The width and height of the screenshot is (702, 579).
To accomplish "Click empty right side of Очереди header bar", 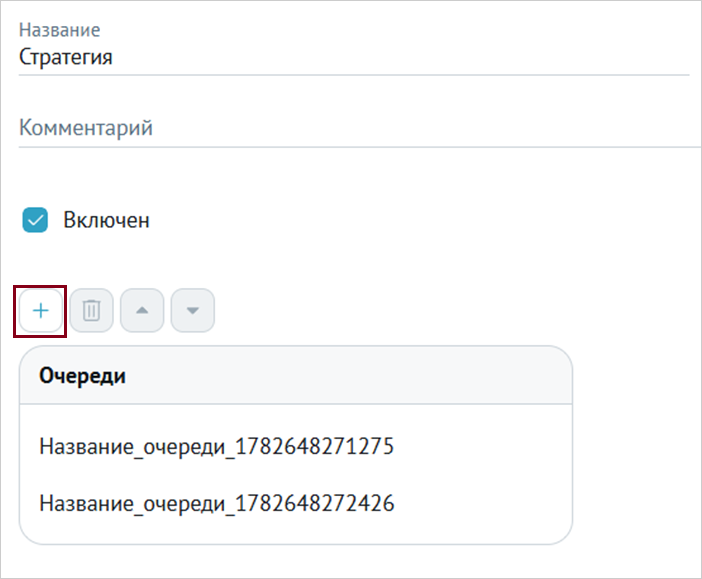I will [x=349, y=375].
